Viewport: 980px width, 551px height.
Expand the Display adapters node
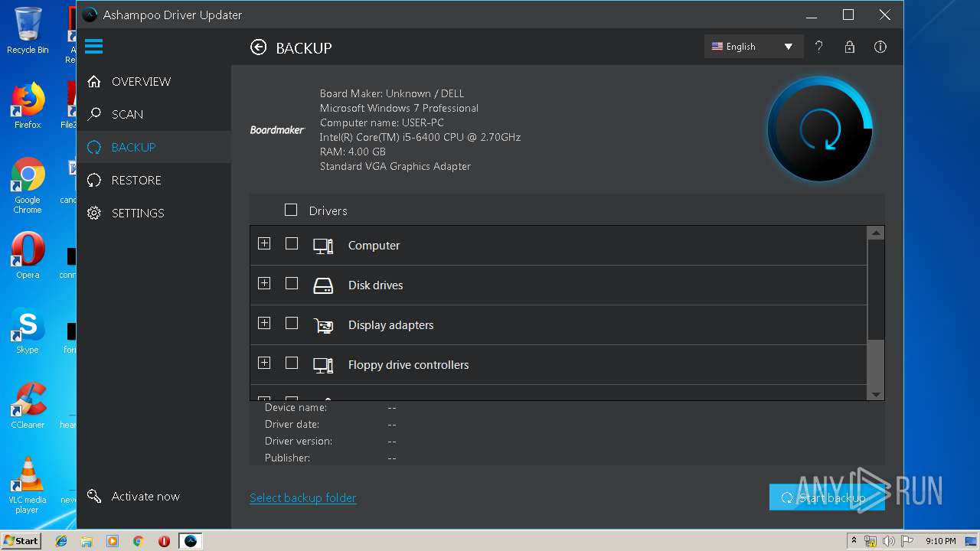(x=264, y=323)
